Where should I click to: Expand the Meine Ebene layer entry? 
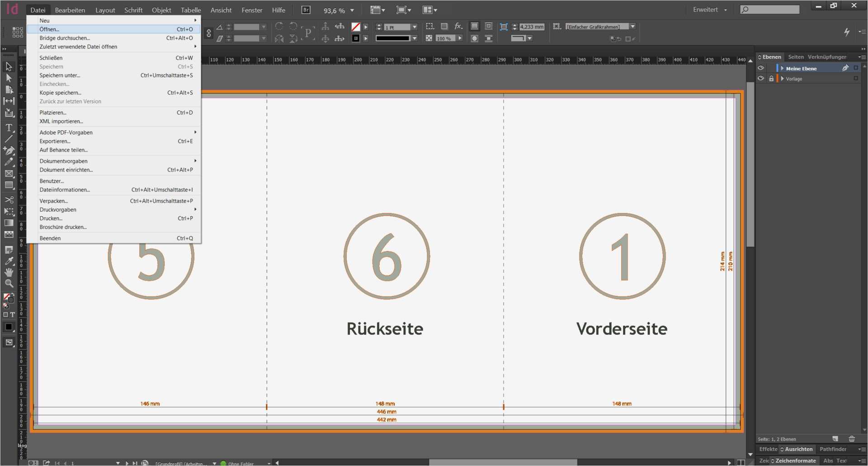pyautogui.click(x=782, y=68)
